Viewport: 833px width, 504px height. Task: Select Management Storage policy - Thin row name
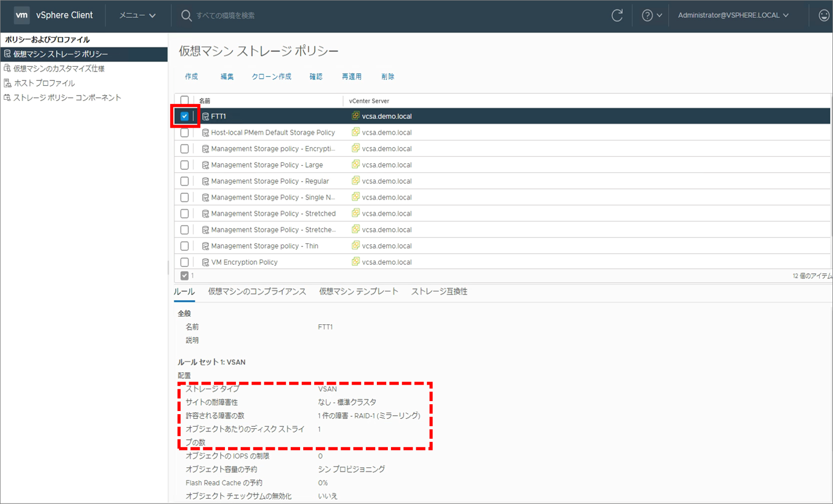coord(264,246)
